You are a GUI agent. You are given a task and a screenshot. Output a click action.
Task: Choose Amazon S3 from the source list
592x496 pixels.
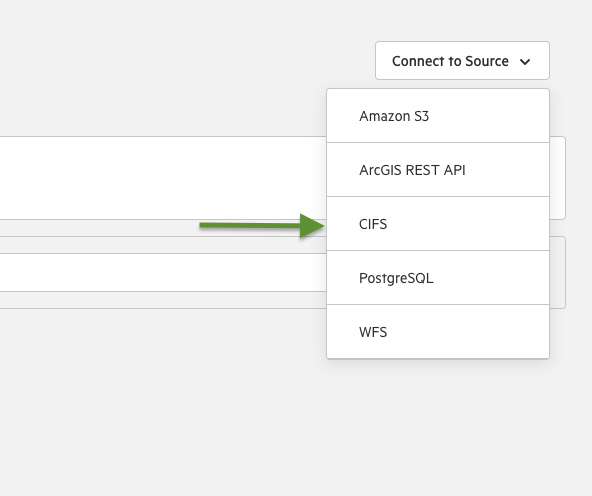(x=438, y=116)
